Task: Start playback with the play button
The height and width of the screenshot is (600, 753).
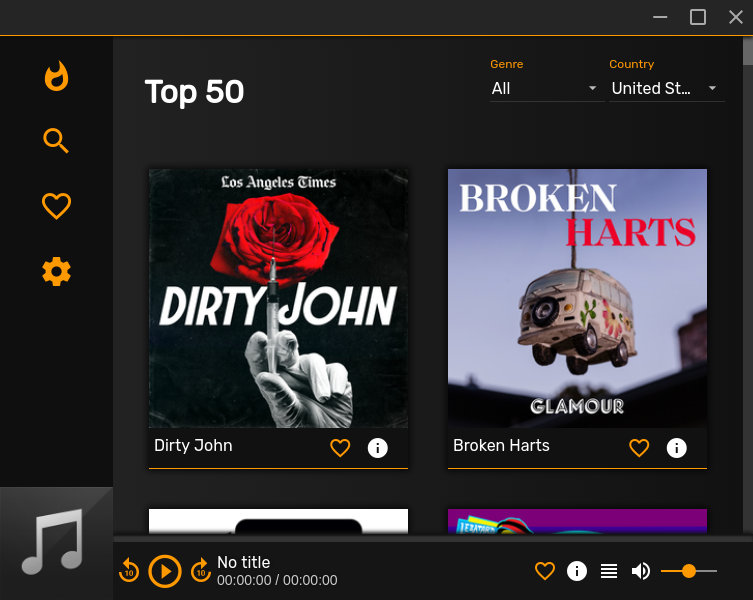Action: [165, 571]
